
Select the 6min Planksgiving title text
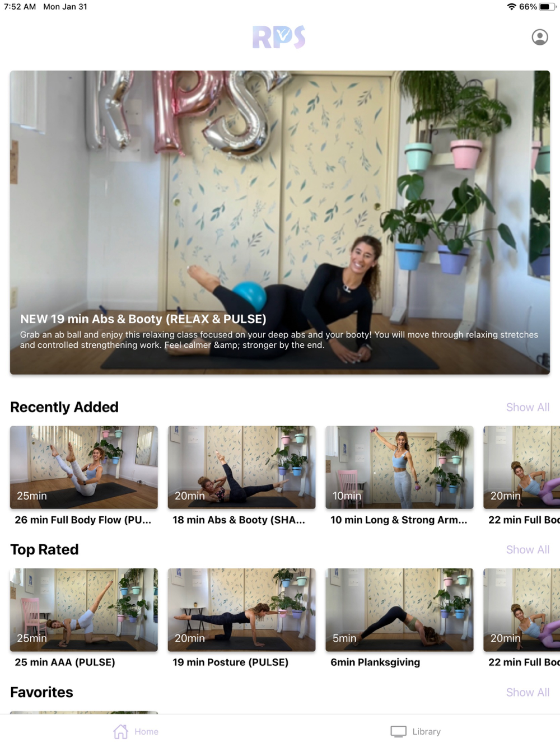[x=375, y=662]
